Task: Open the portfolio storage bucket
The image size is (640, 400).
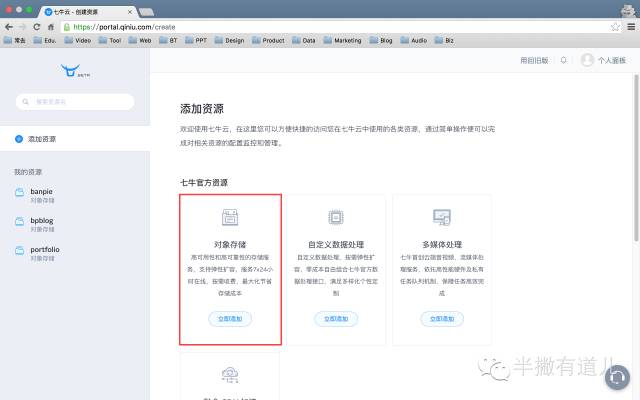Action: pyautogui.click(x=45, y=250)
